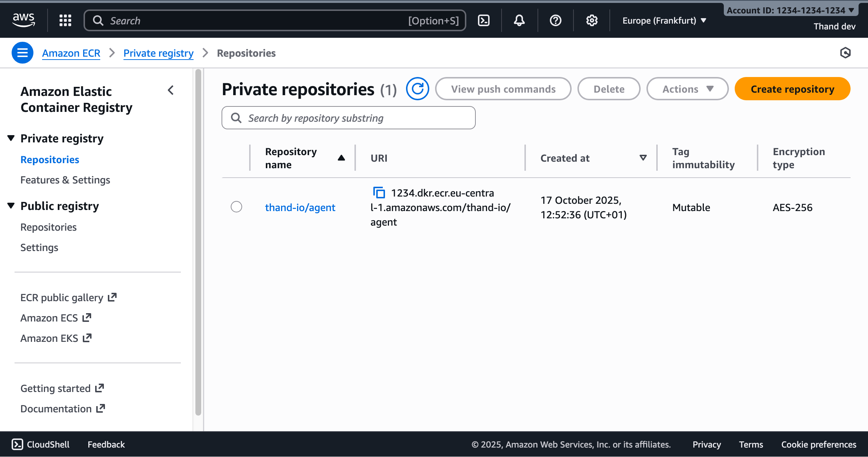
Task: Go to Public registry Settings
Action: [39, 247]
